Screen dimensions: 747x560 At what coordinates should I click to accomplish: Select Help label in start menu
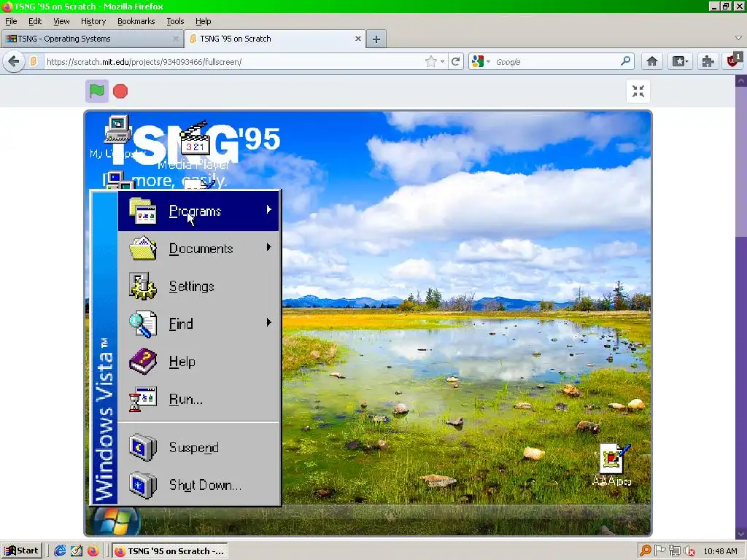point(182,362)
